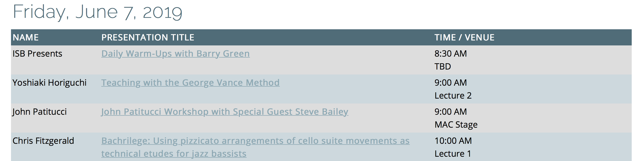Select the ISB Presents name cell

pos(37,54)
